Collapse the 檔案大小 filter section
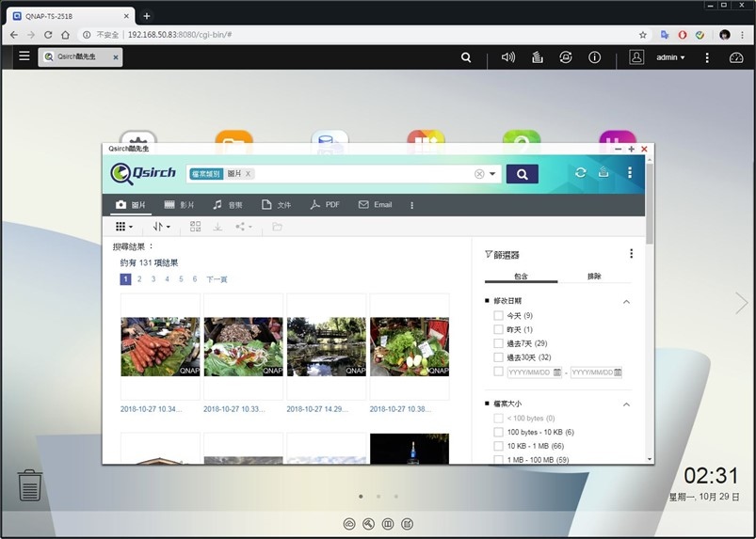Screen dimensions: 756x539 pyautogui.click(x=626, y=404)
